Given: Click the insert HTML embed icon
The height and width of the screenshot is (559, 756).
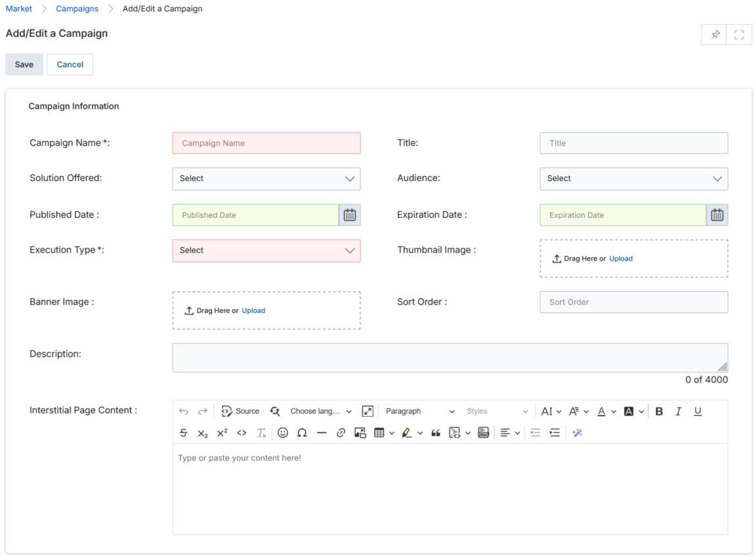Looking at the screenshot, I should pyautogui.click(x=483, y=433).
